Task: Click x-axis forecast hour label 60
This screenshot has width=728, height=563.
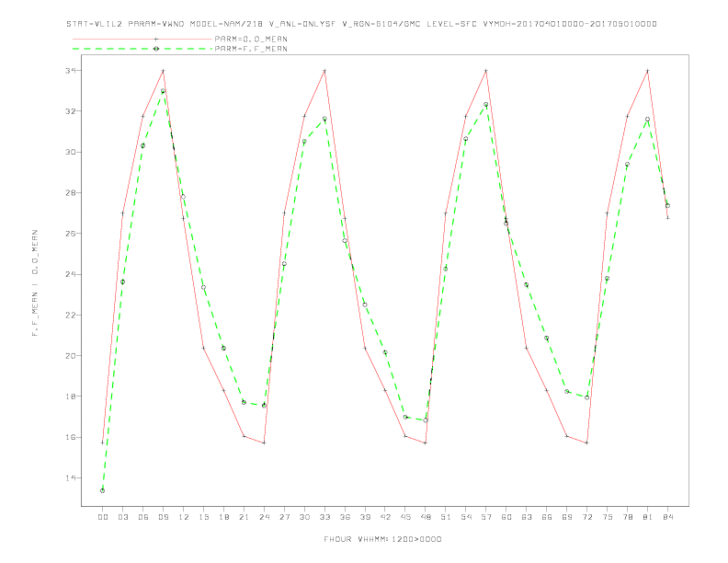Action: pyautogui.click(x=506, y=517)
